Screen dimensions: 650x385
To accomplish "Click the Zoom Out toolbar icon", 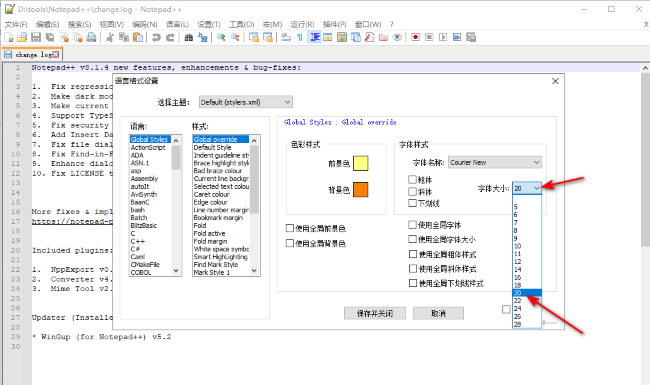I will 235,38.
